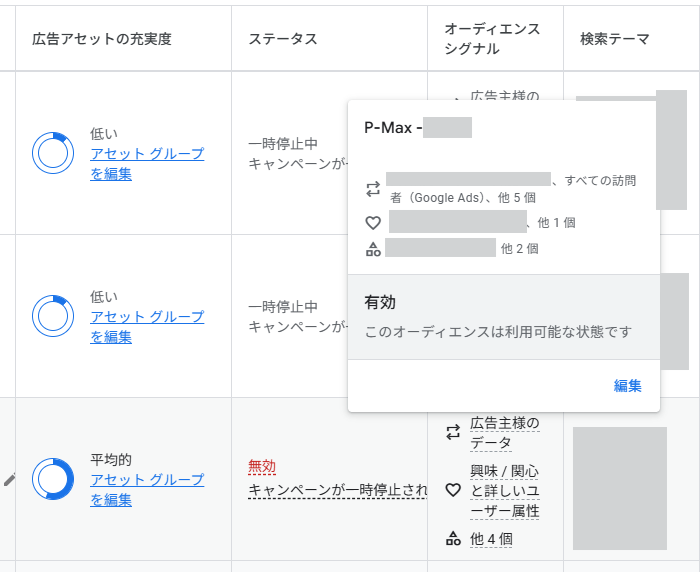
Task: Click the 他 4 個 audience signal text
Action: pyautogui.click(x=491, y=539)
